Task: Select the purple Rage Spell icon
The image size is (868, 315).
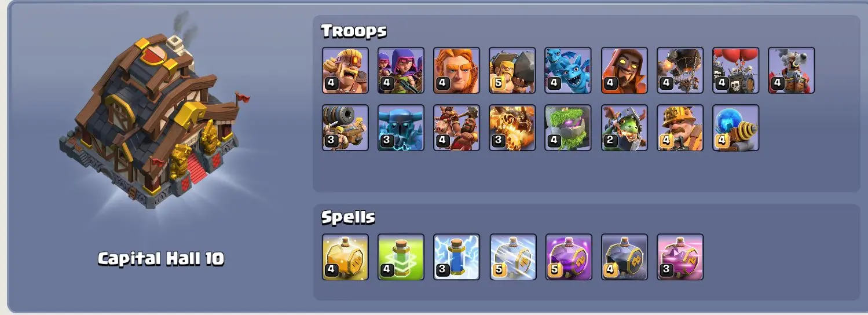Action: (568, 257)
